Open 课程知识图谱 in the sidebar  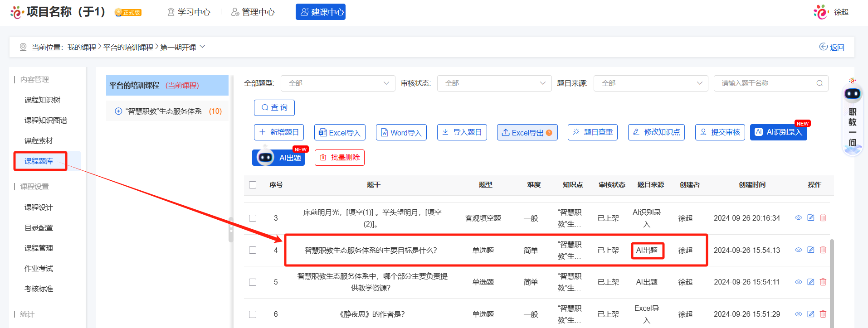click(46, 121)
